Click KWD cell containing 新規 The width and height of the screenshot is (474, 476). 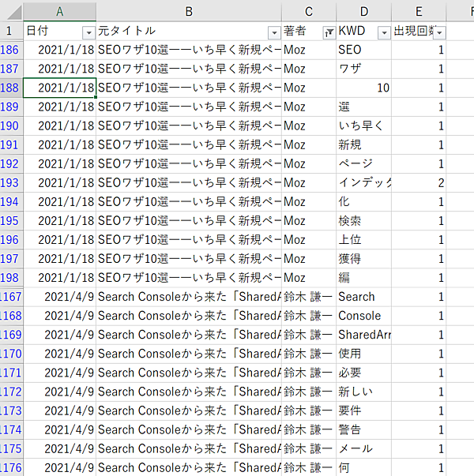(364, 144)
